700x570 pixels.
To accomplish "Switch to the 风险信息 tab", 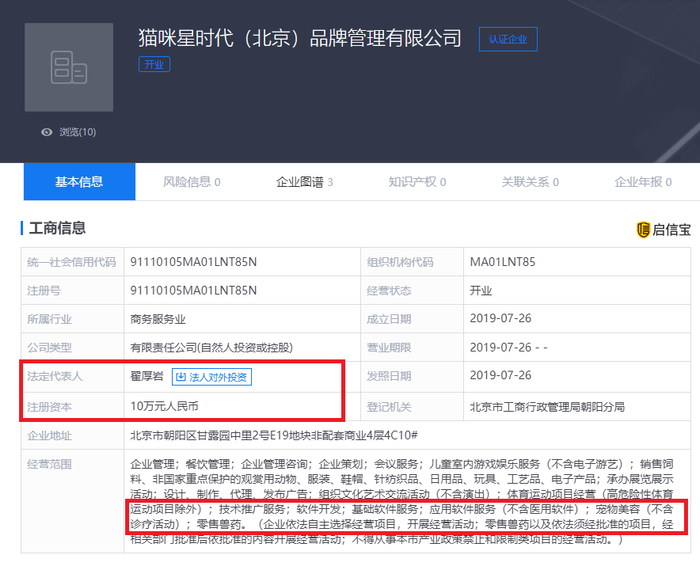I will pos(192,182).
